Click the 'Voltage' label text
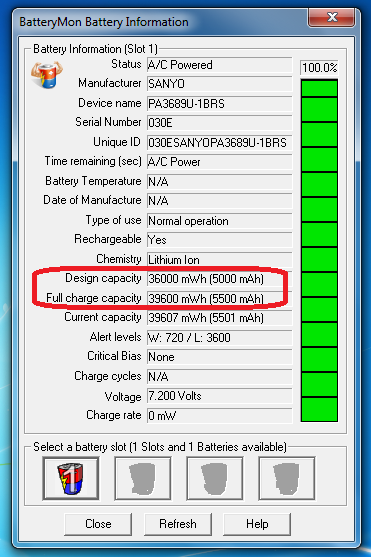 tap(123, 396)
